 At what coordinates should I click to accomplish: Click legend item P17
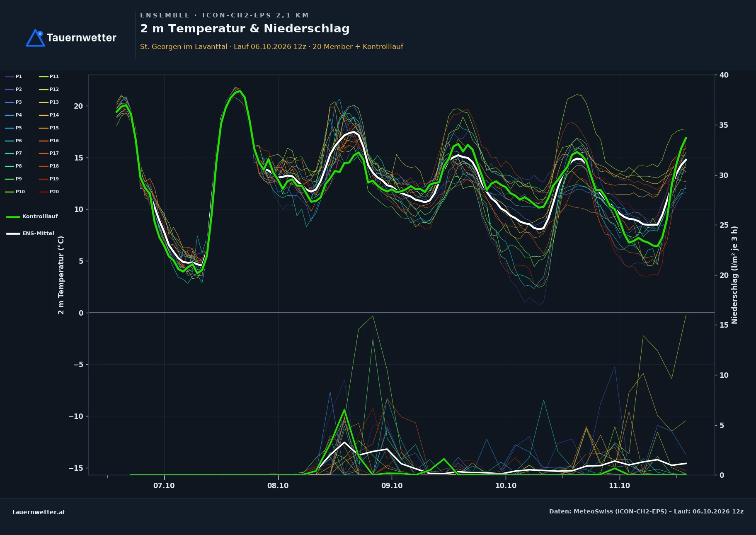[x=49, y=153]
